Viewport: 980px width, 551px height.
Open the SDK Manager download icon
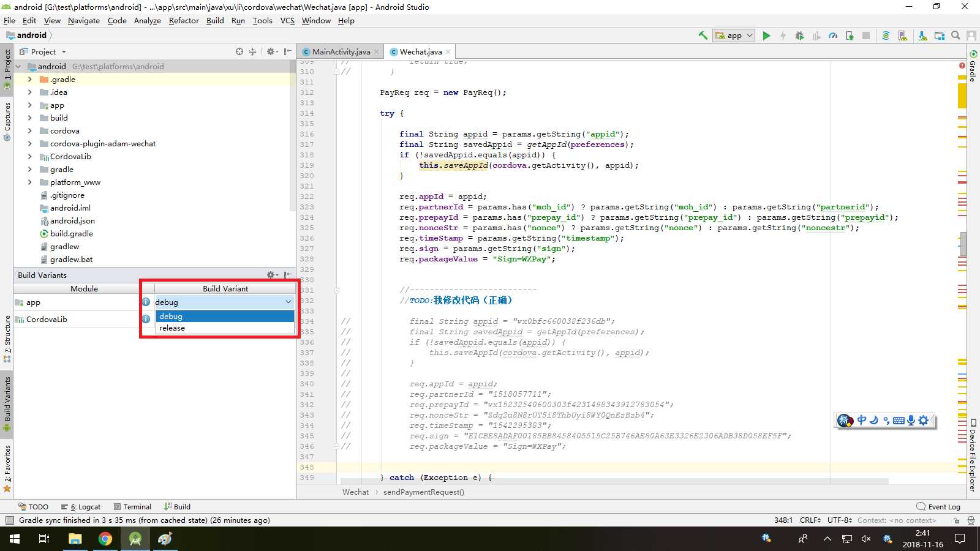tap(922, 36)
